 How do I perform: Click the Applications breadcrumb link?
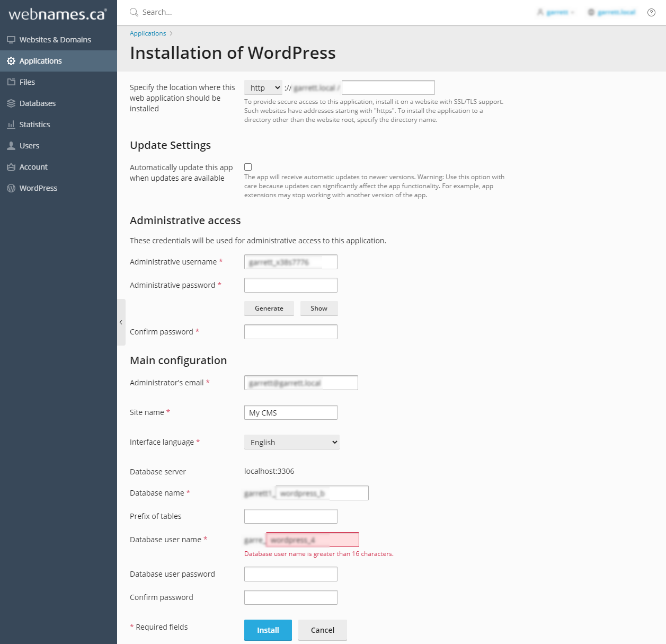148,33
